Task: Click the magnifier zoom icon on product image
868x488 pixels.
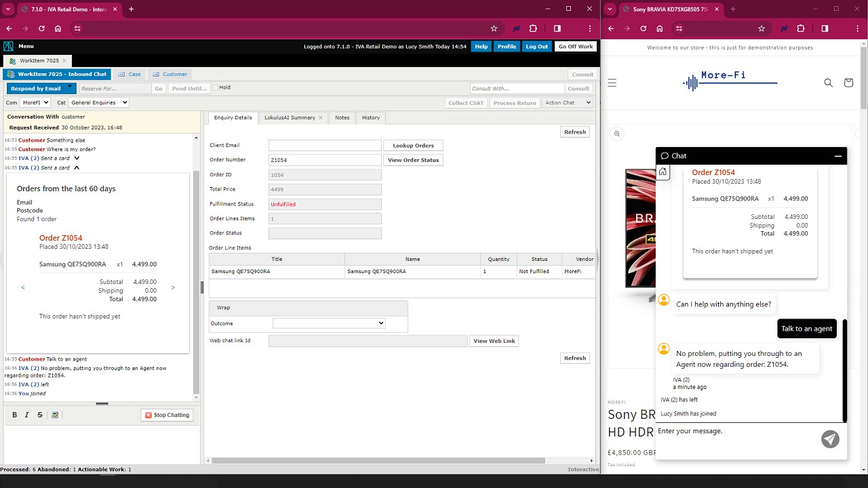Action: (616, 133)
